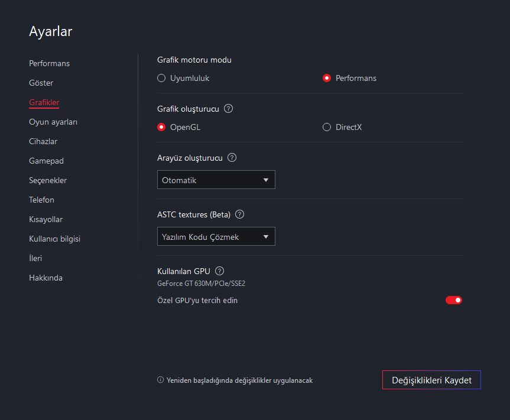Screen dimensions: 510x420
Task: Click Değişiklikleri Kaydet button
Action: click(x=431, y=380)
